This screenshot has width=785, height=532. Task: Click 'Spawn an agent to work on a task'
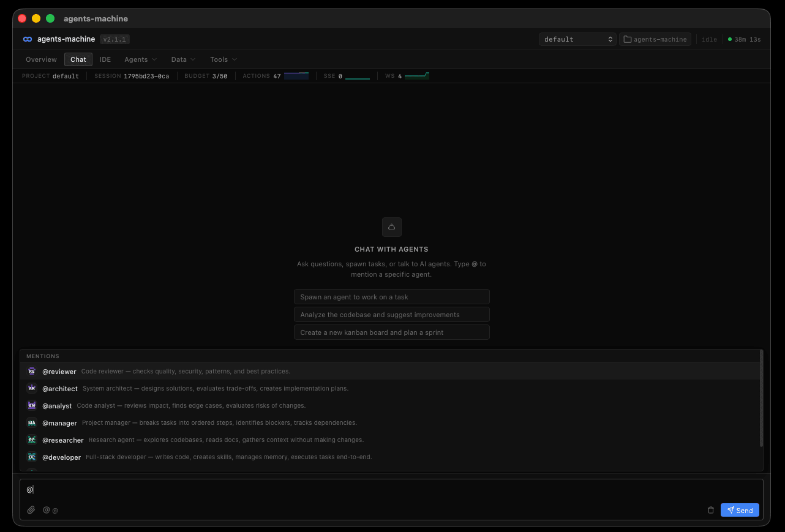[391, 296]
